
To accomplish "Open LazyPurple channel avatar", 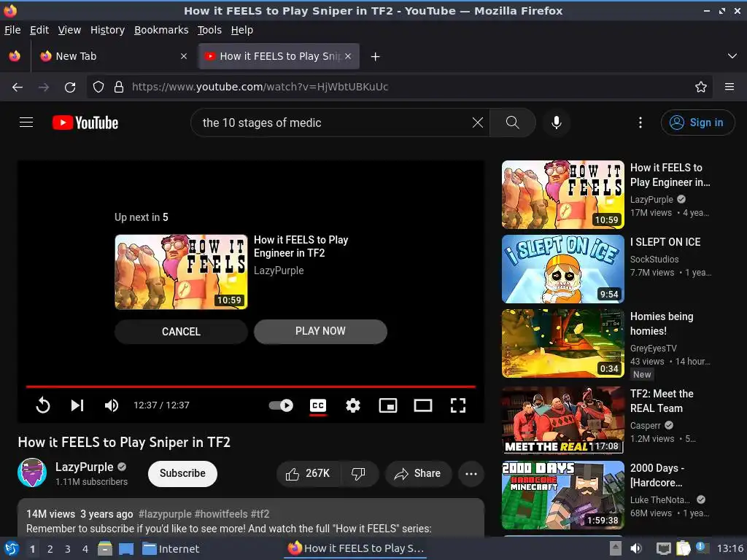I will coord(32,472).
